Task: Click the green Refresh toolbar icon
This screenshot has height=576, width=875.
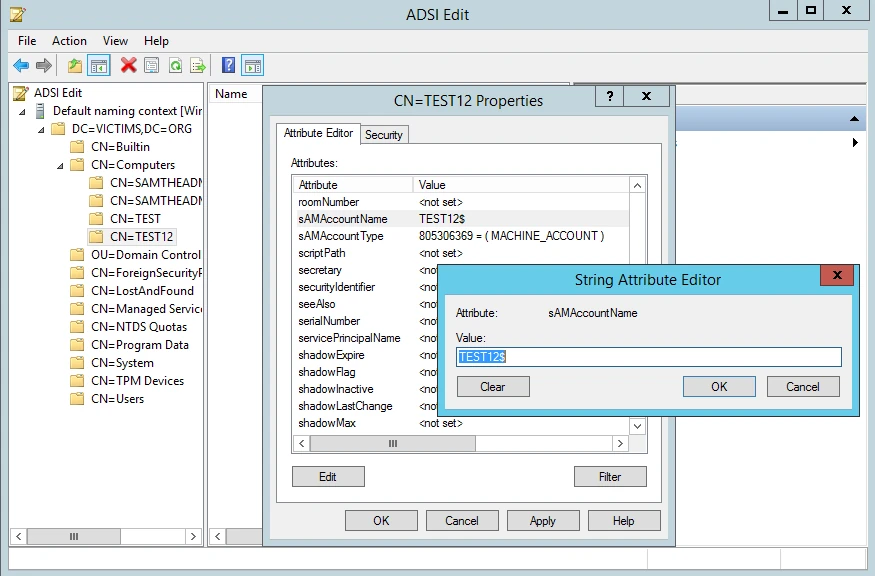Action: [175, 66]
